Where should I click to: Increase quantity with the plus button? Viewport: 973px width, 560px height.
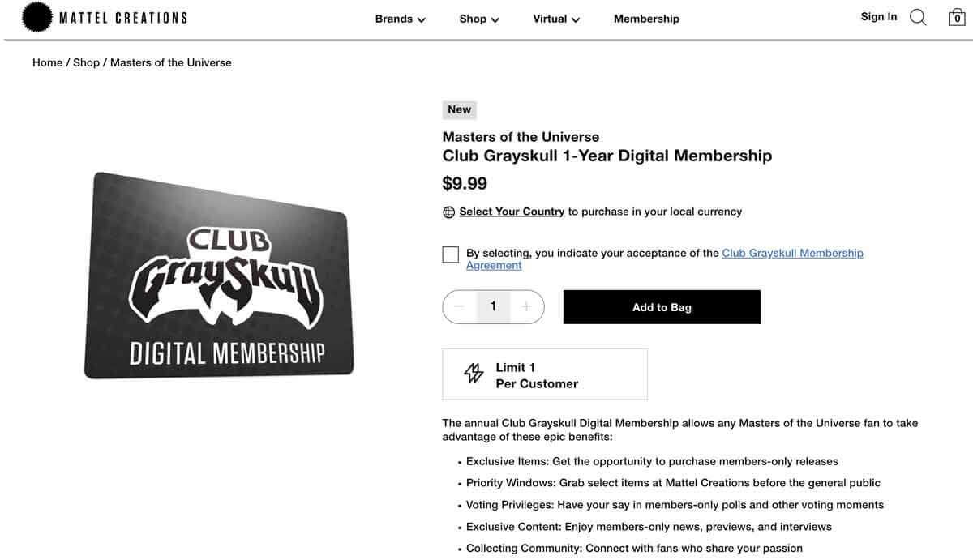point(526,306)
